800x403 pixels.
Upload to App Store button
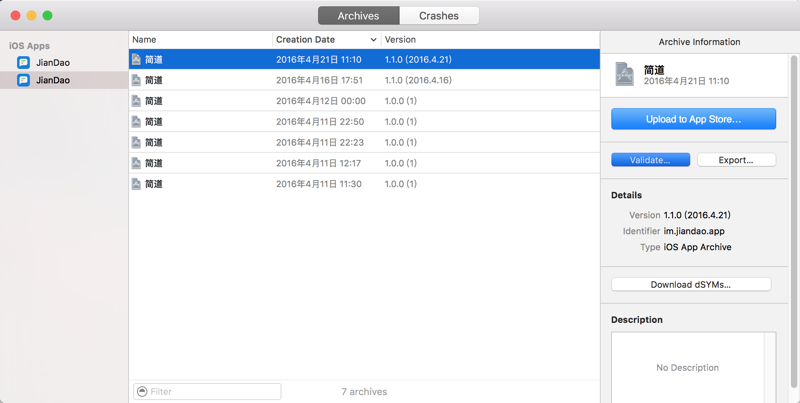pyautogui.click(x=693, y=119)
